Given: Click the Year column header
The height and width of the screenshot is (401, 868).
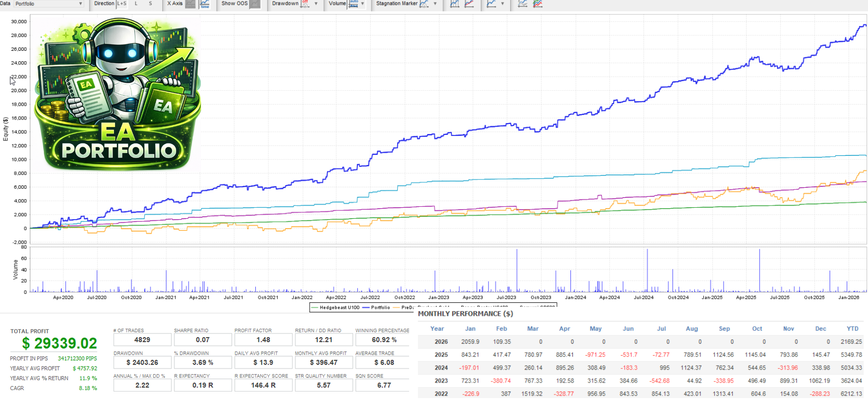Looking at the screenshot, I should click(437, 329).
